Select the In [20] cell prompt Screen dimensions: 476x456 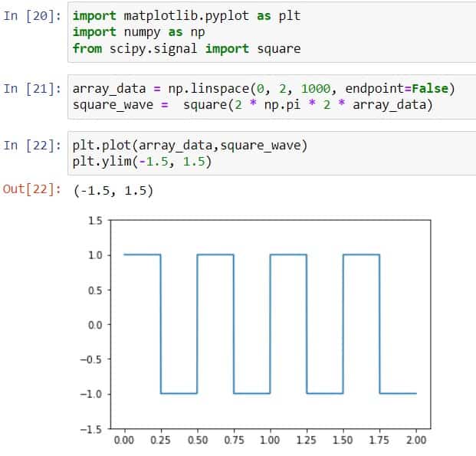(32, 16)
